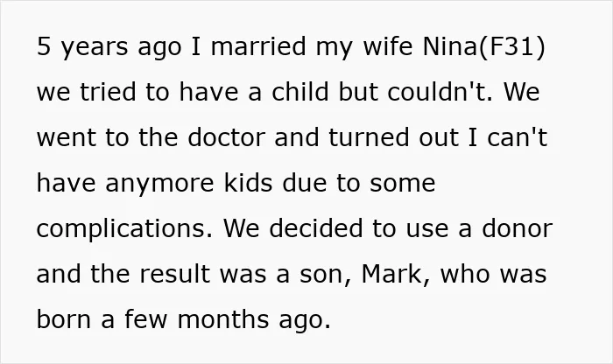Click the word 'result' in the sixth line
The width and height of the screenshot is (613, 364).
[x=174, y=274]
